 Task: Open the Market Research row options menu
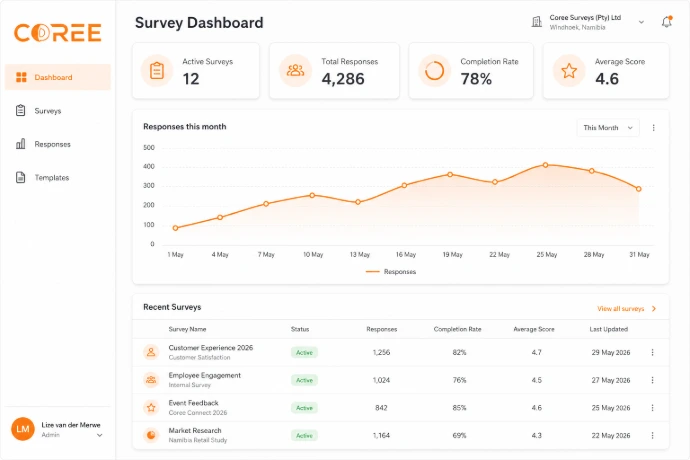[653, 435]
